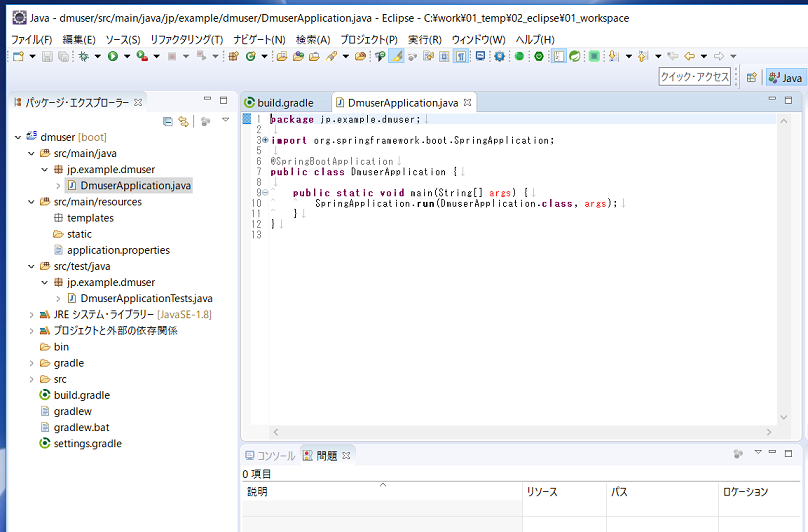Open the New Java Class dropdown arrow
The image size is (808, 532).
[264, 56]
